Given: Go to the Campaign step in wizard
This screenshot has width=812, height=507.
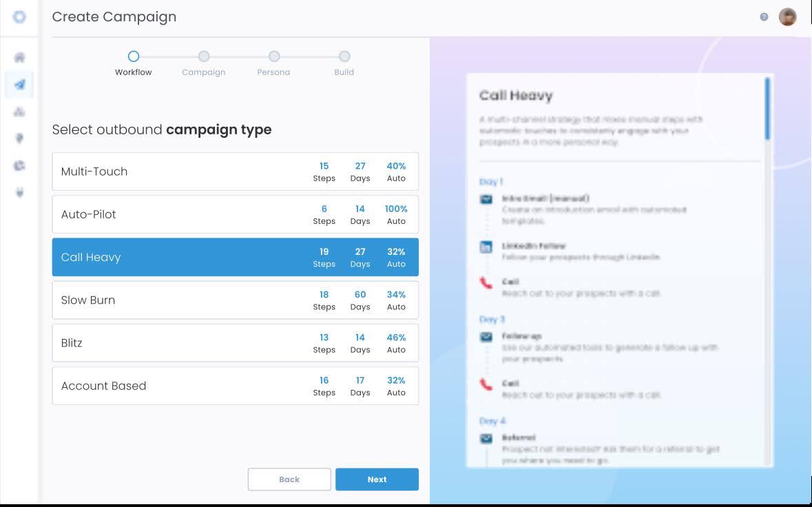Looking at the screenshot, I should click(x=204, y=56).
